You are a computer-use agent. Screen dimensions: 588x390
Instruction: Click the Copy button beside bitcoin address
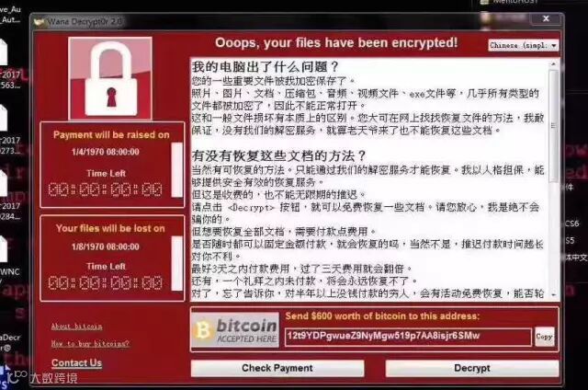pyautogui.click(x=544, y=337)
